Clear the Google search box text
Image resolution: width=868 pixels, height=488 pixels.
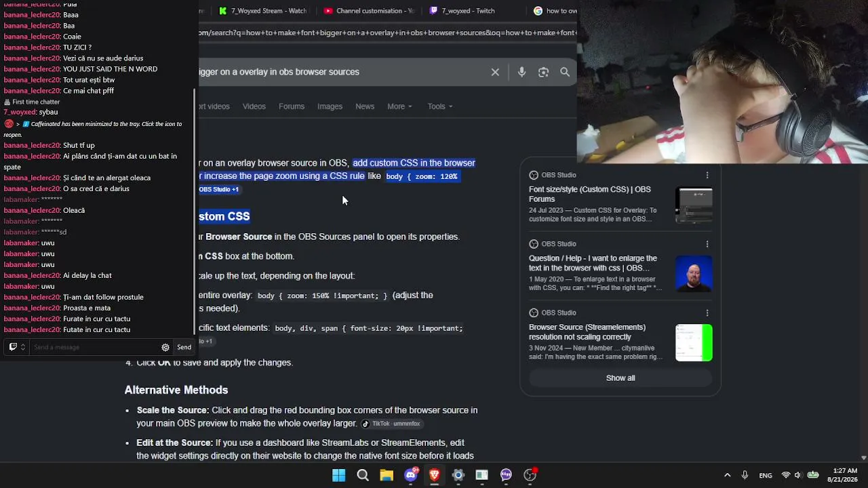pyautogui.click(x=495, y=72)
